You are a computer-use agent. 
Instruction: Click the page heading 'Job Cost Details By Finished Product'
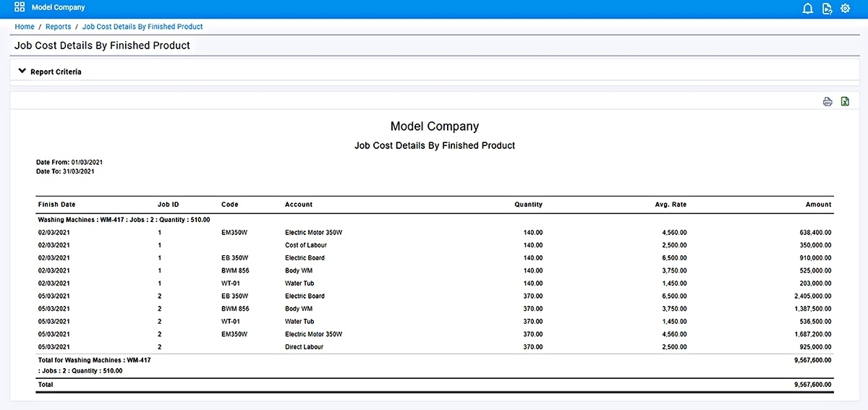(x=102, y=46)
